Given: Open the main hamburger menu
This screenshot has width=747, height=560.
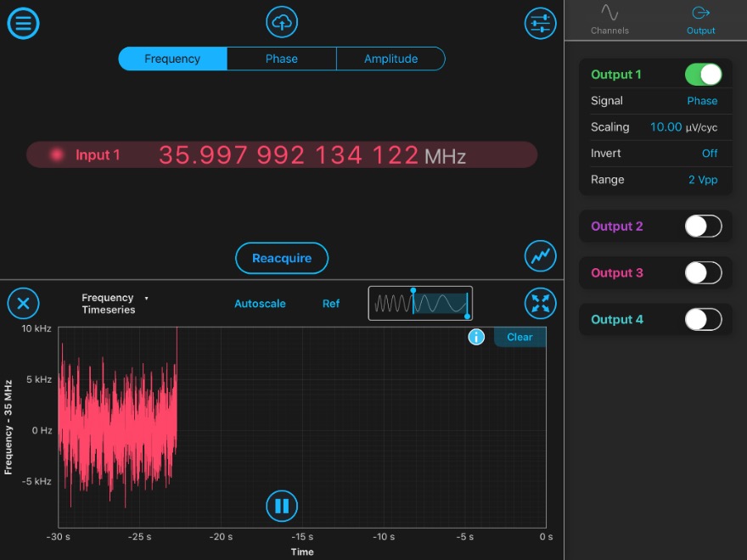Looking at the screenshot, I should point(23,23).
